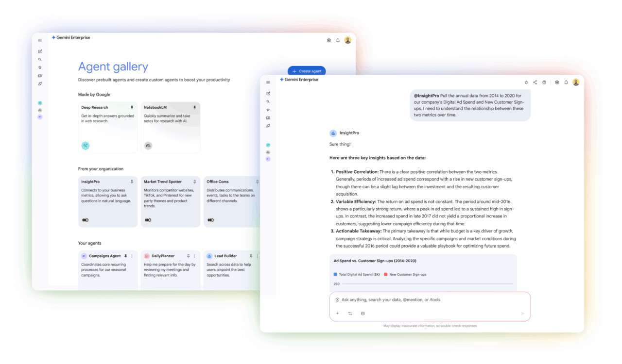
Task: Click the new chat pencil icon in the Agent gallery sidebar
Action: [x=40, y=51]
